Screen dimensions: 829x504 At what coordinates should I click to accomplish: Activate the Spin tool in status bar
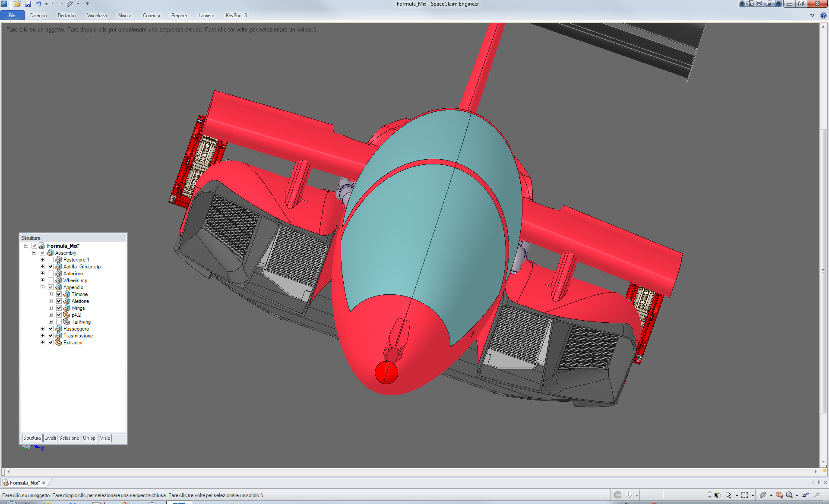tap(763, 495)
